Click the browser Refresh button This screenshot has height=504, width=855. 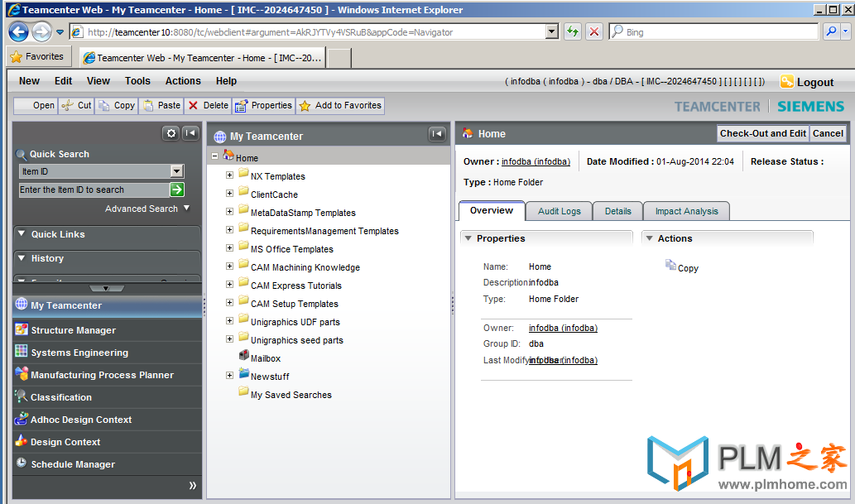572,31
